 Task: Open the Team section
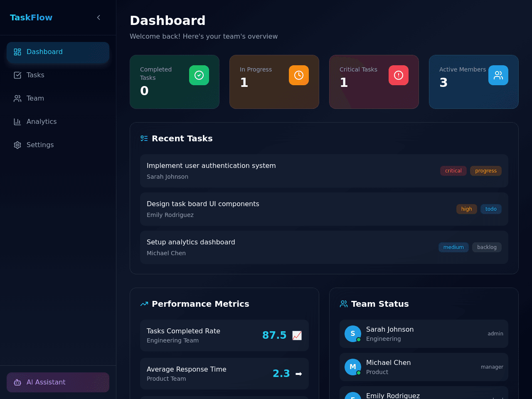(x=58, y=99)
